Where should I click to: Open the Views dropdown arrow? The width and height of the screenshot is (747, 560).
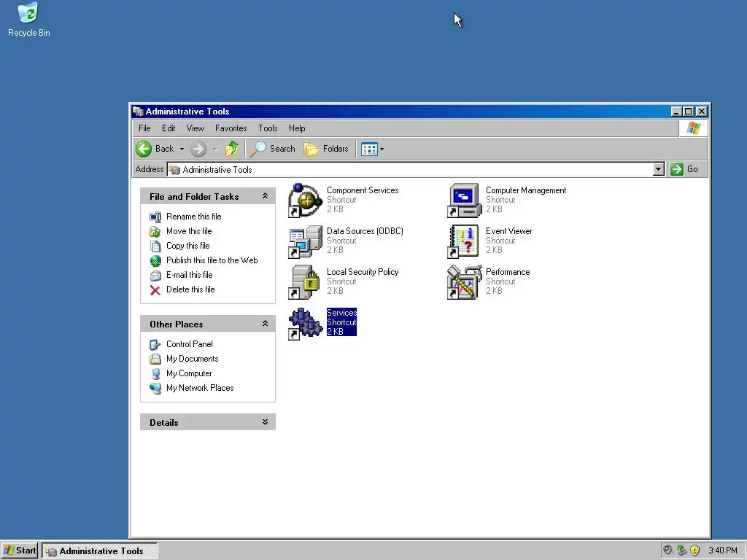point(382,149)
